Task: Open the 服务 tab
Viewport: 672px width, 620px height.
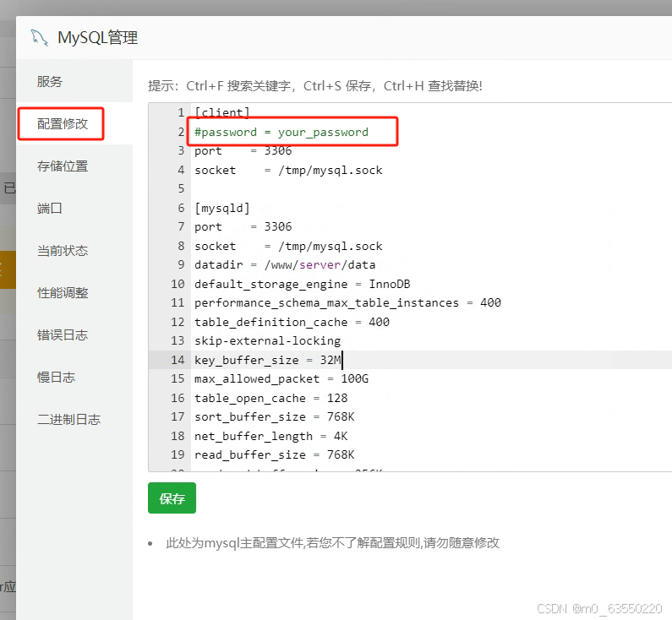Action: click(x=50, y=82)
